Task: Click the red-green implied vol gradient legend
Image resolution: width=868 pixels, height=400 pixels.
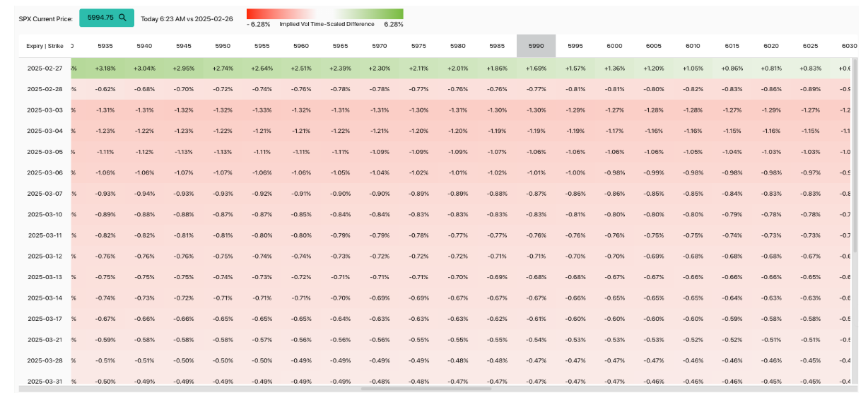Action: tap(324, 14)
